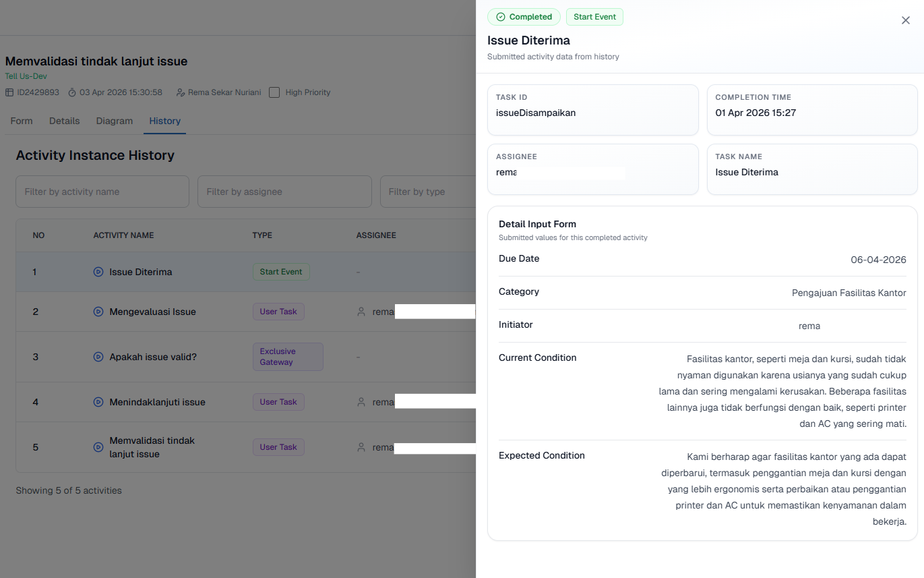Click play icon beside Apakah issue valid?
The height and width of the screenshot is (578, 924).
98,357
